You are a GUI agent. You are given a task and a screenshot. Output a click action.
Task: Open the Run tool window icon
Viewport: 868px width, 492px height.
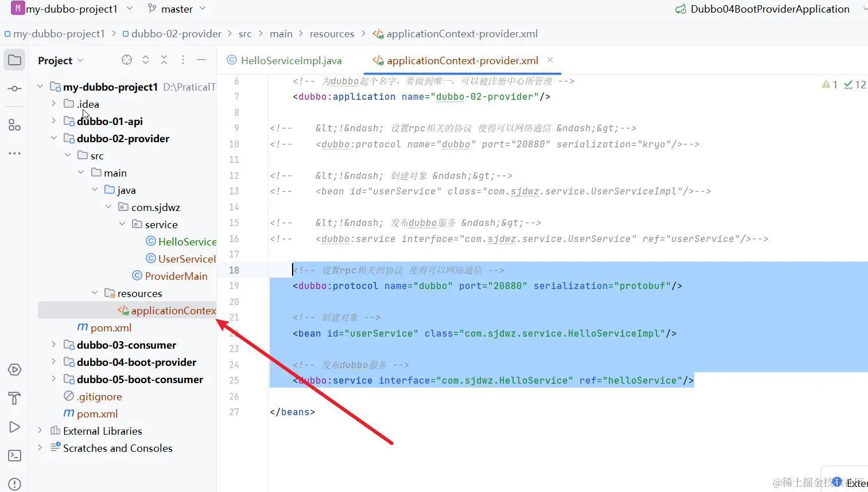coord(14,427)
